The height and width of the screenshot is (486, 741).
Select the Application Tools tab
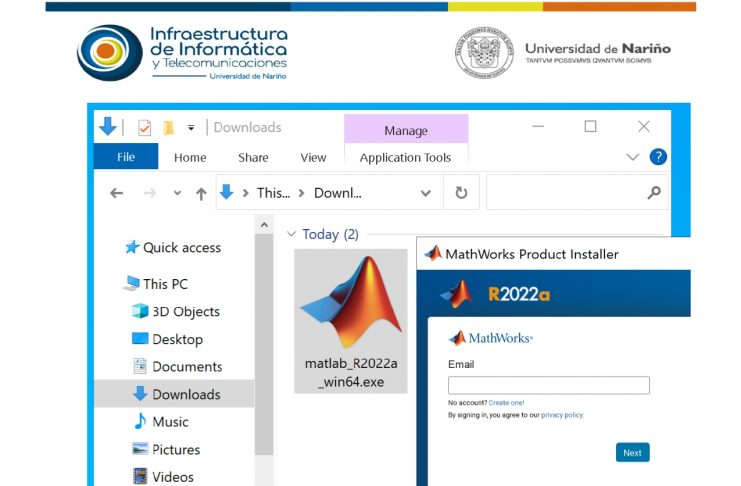point(405,157)
